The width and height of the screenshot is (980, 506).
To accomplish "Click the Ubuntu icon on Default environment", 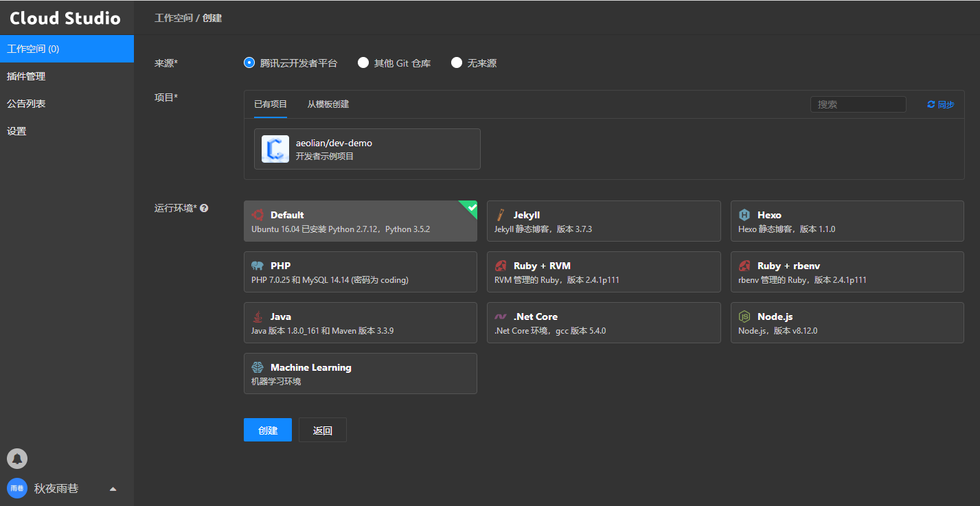I will point(258,215).
